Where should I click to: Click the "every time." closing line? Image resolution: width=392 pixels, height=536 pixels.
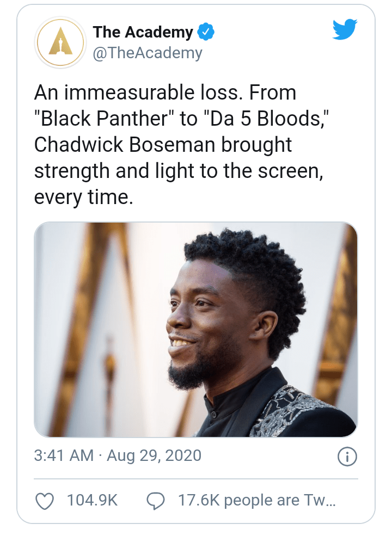(83, 196)
